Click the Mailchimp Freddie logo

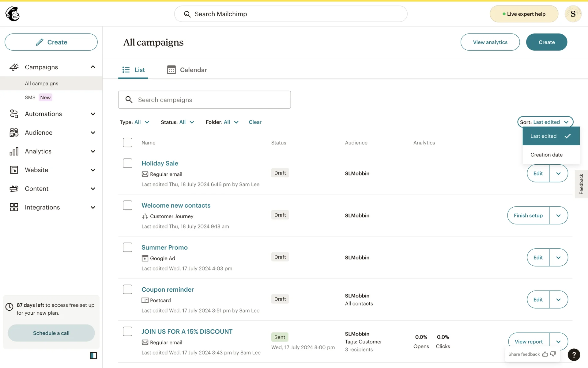pos(13,14)
